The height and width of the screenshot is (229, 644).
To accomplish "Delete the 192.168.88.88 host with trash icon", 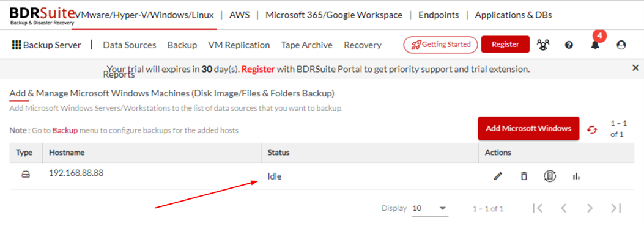I will pos(524,176).
